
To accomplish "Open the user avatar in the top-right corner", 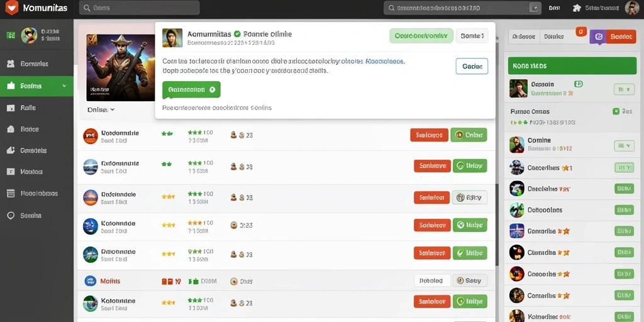I will [631, 8].
